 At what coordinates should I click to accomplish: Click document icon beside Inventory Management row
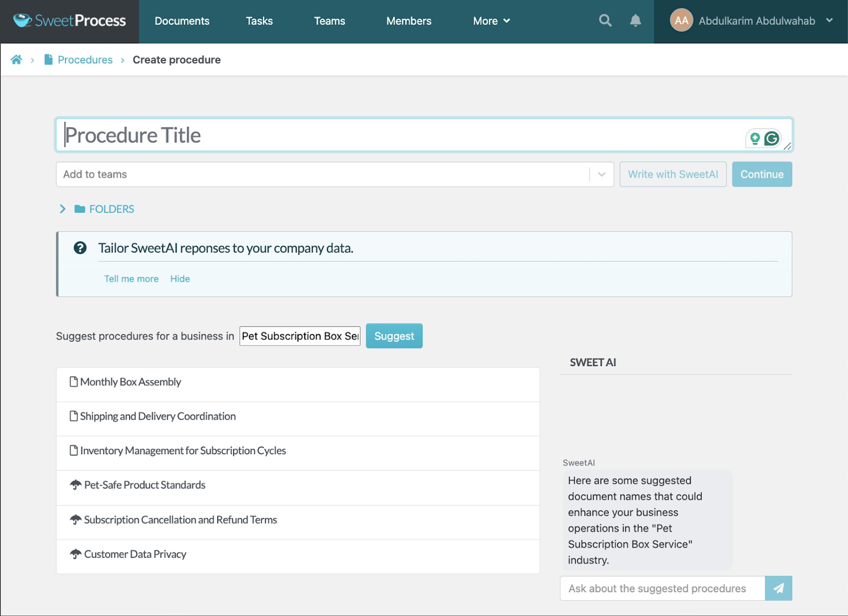[73, 450]
